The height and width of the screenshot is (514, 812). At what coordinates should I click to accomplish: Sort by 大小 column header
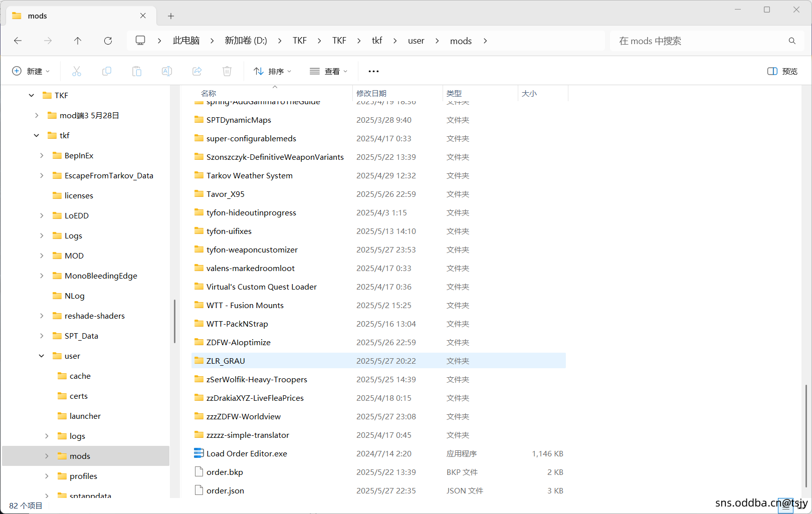point(529,93)
